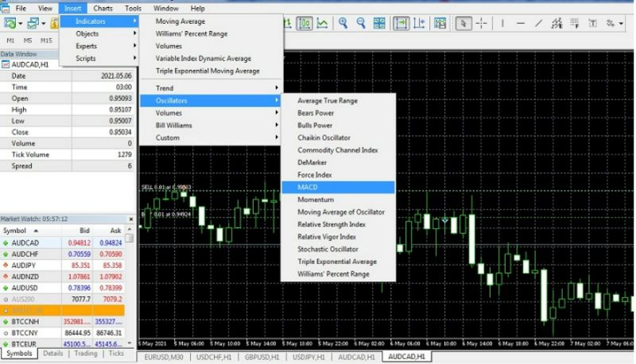Select the equidistant channel tool
Screen dimensions: 636x364
coord(556,24)
